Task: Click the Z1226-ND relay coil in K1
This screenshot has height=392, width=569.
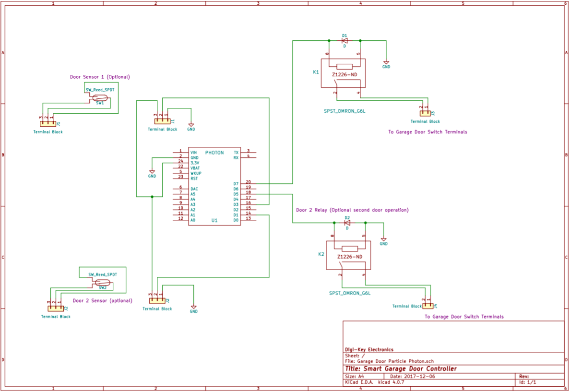Action: point(344,68)
